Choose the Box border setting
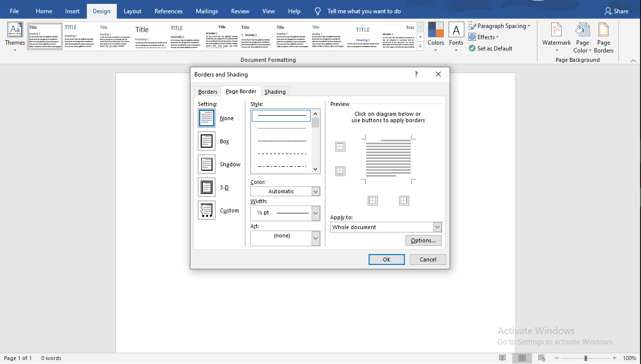The height and width of the screenshot is (364, 641). coord(207,141)
